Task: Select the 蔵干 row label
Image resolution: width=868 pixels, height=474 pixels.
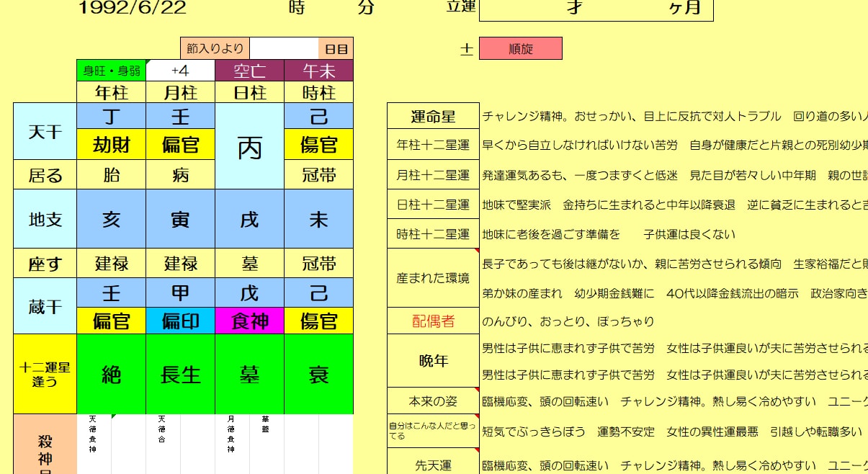Action: (x=45, y=306)
